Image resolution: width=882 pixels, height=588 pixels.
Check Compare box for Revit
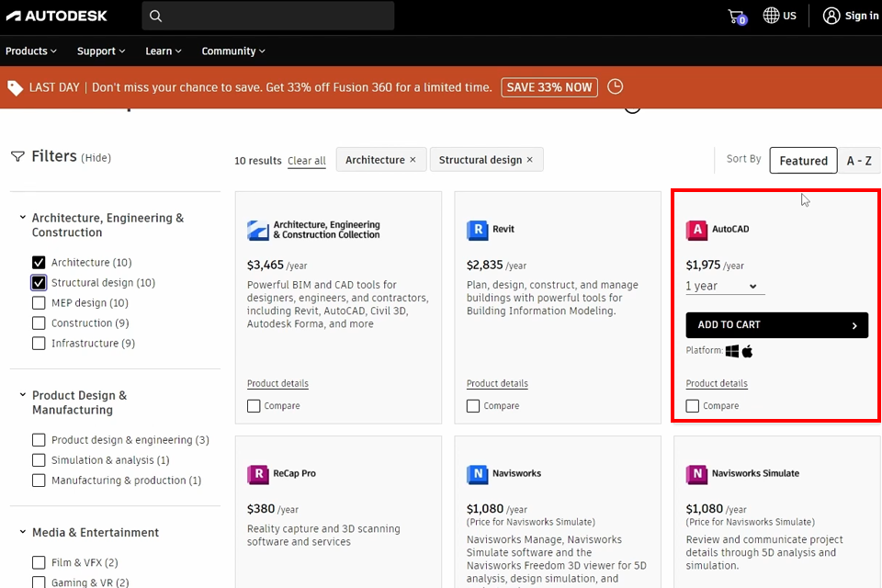click(x=473, y=406)
